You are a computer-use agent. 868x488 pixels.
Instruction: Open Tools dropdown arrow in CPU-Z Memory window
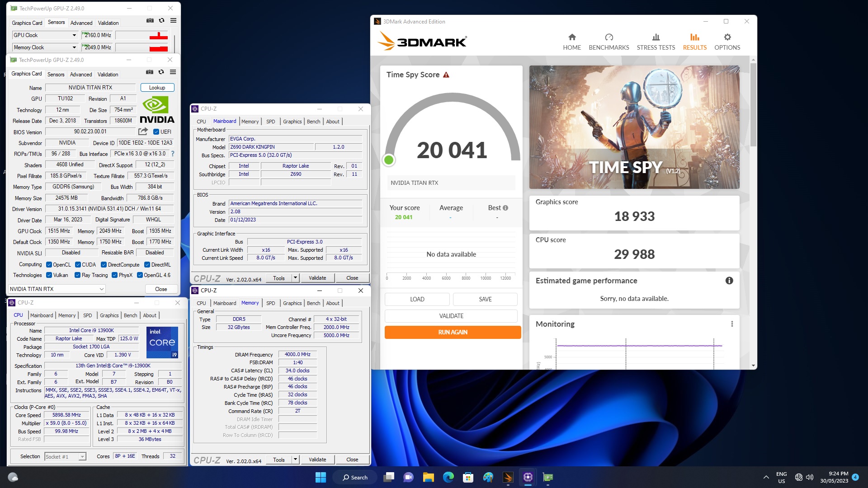tap(295, 460)
